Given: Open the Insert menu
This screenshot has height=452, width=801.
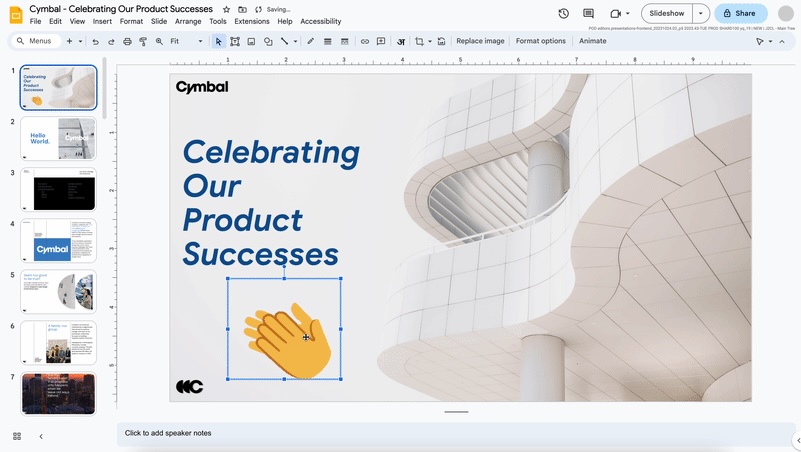Looking at the screenshot, I should click(102, 21).
